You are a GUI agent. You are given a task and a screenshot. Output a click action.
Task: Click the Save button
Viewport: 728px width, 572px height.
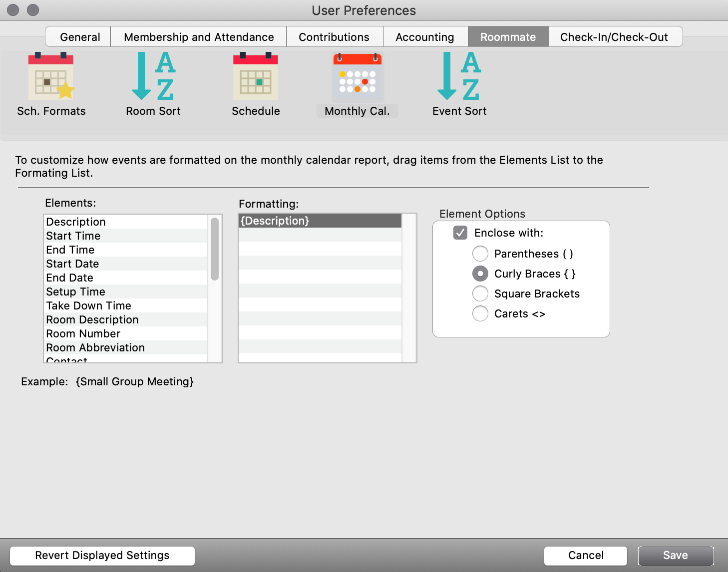tap(675, 556)
